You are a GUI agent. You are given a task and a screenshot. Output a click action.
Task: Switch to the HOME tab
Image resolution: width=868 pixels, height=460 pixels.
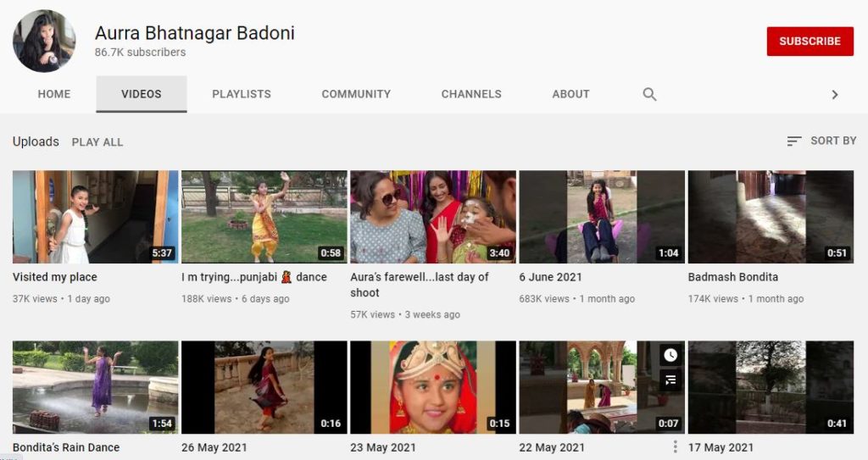[53, 94]
